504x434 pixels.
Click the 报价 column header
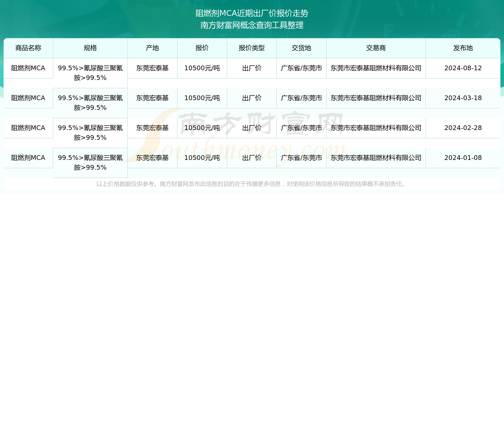tap(202, 48)
